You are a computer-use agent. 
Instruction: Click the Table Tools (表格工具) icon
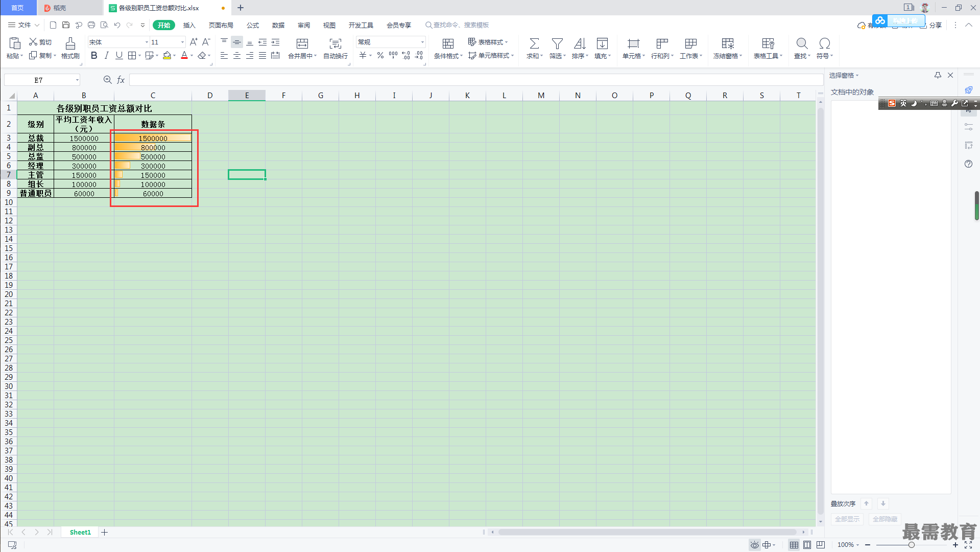click(x=768, y=43)
